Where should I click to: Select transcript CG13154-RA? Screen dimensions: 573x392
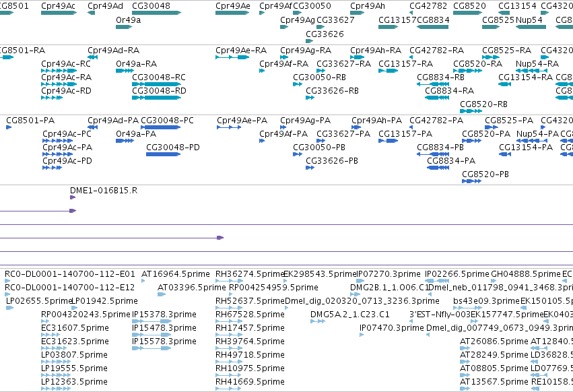click(x=525, y=77)
